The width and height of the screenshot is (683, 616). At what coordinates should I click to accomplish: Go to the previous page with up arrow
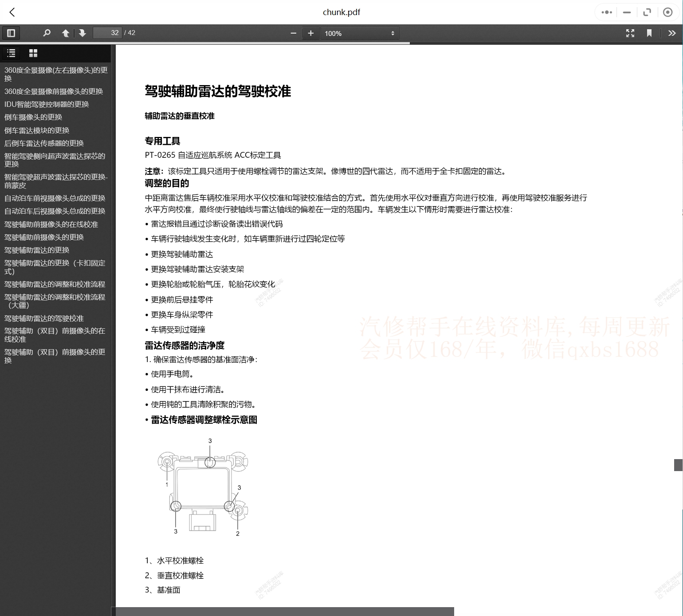coord(65,33)
